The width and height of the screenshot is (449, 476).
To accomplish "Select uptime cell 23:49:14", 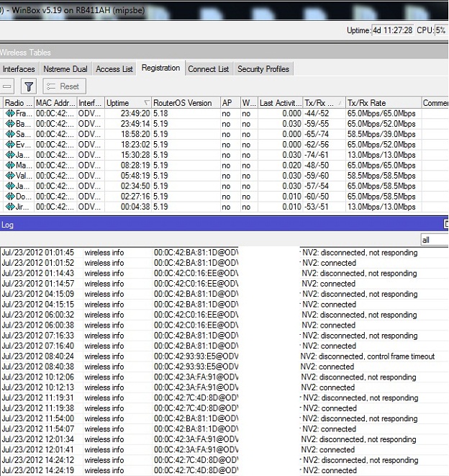I will click(x=135, y=124).
